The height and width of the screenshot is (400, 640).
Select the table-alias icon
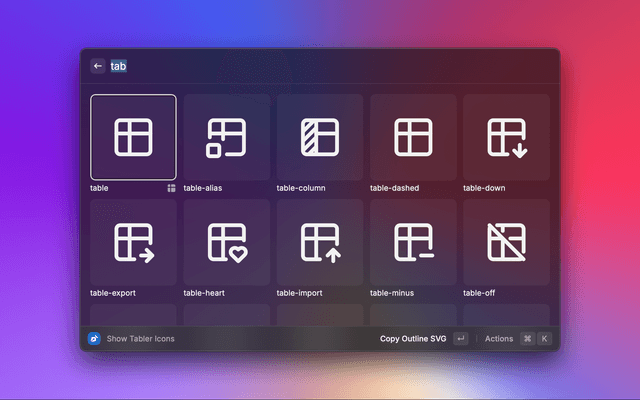[x=226, y=137]
